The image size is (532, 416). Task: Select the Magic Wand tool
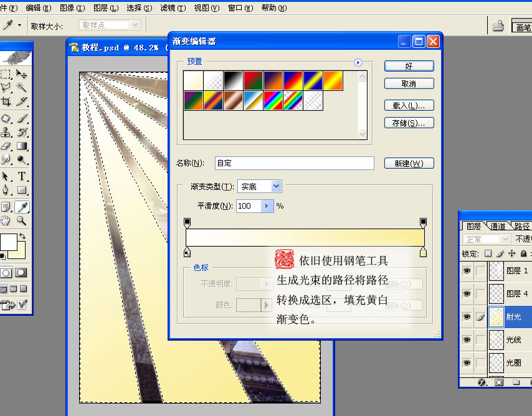coord(21,88)
